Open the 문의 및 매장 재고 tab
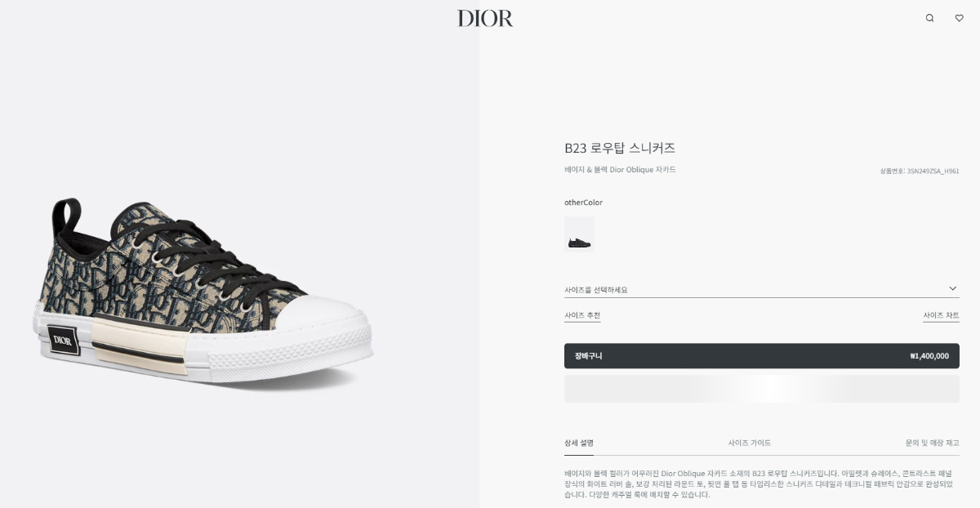This screenshot has height=508, width=980. pyautogui.click(x=932, y=443)
